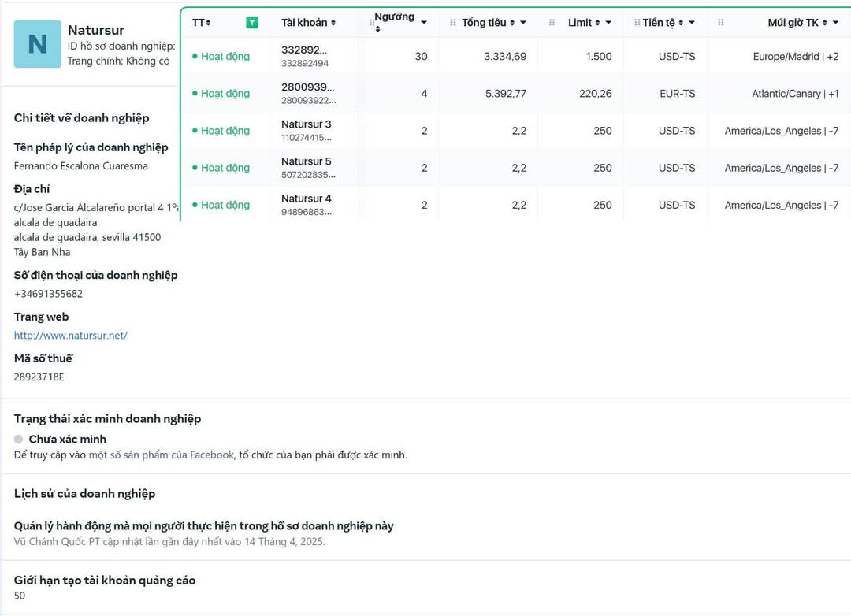Click the legal name Fernando Escalona Cuaresma
851x616 pixels.
pyautogui.click(x=81, y=165)
